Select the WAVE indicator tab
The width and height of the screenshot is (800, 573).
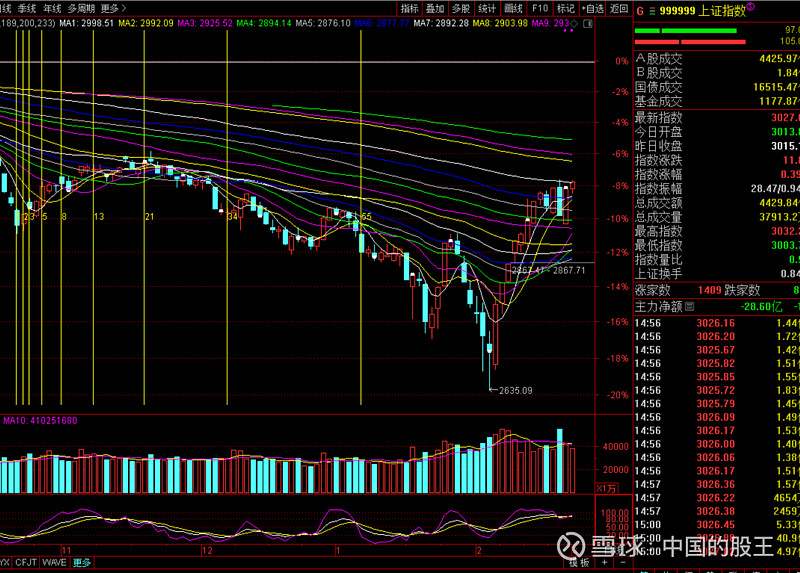point(54,562)
